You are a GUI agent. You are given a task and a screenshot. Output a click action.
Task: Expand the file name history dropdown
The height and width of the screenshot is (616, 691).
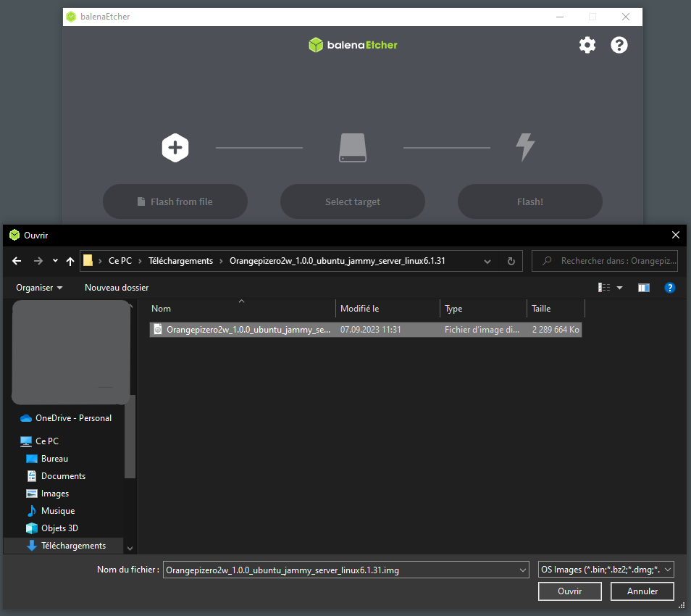pos(523,570)
